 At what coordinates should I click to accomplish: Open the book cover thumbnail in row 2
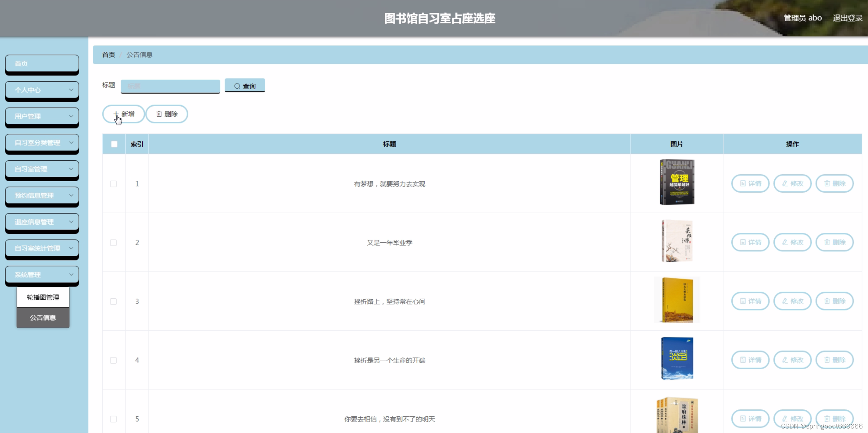(676, 241)
